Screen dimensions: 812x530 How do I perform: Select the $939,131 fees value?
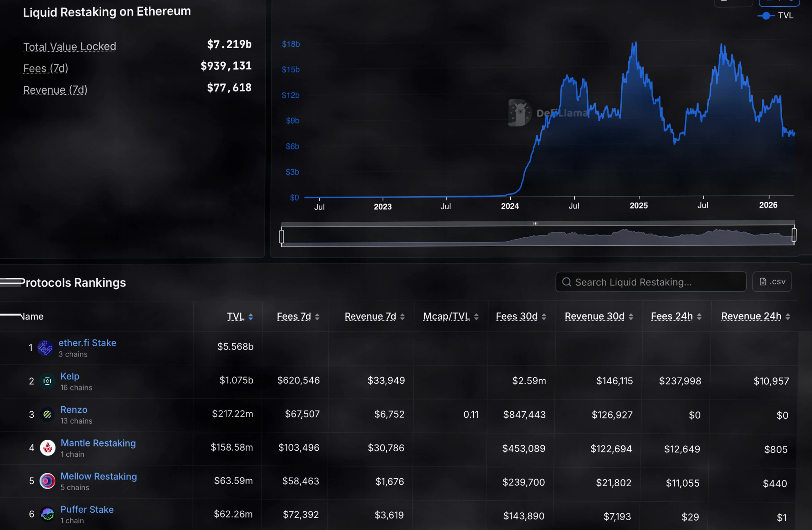[x=226, y=66]
